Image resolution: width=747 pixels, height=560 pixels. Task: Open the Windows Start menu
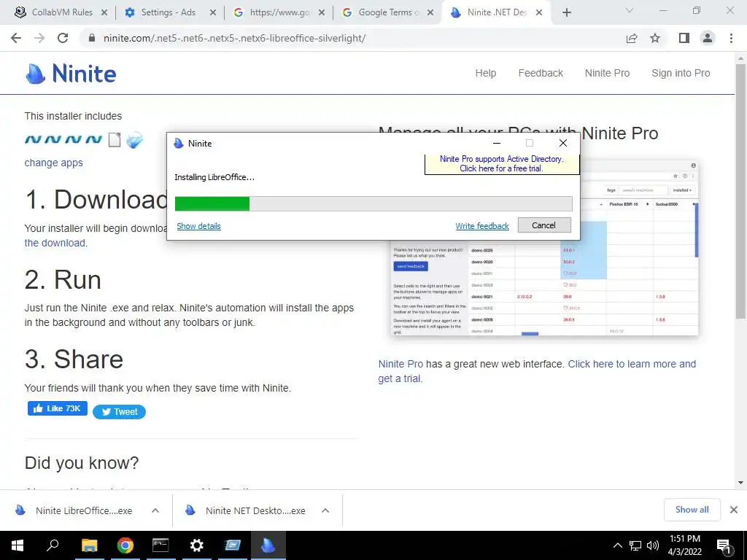pyautogui.click(x=18, y=545)
